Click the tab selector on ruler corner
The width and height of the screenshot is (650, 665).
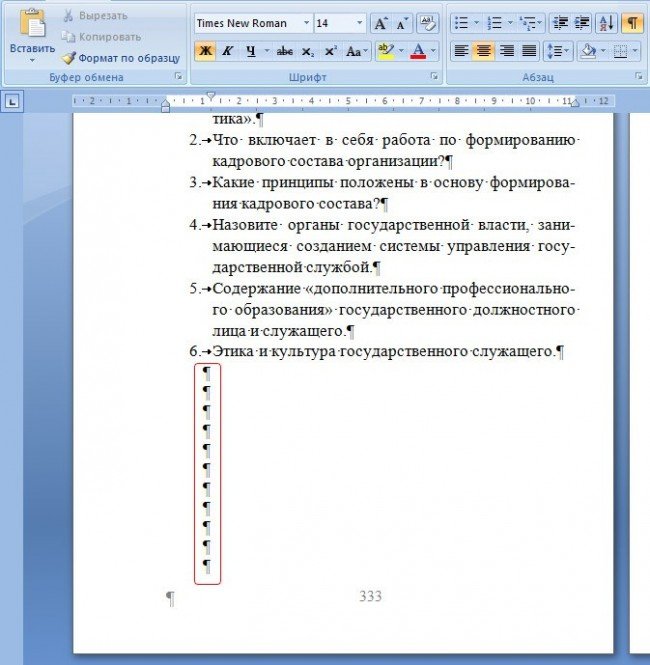[13, 100]
